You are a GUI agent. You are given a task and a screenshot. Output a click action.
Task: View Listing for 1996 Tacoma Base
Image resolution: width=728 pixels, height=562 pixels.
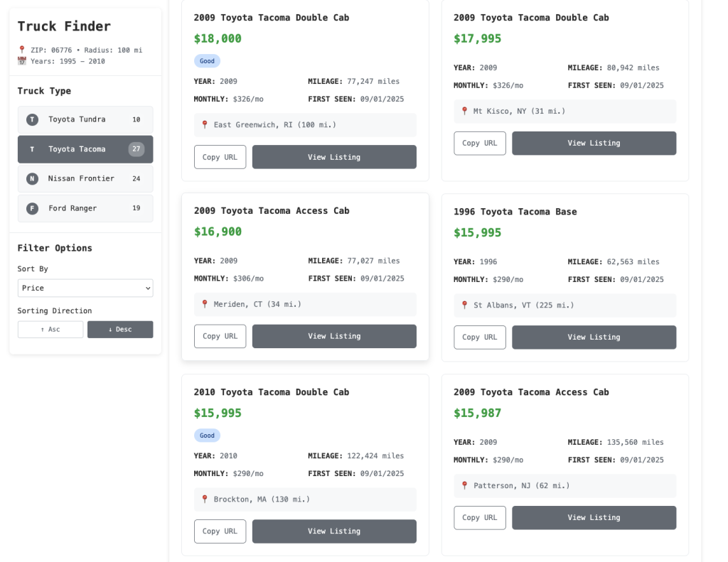[594, 337]
